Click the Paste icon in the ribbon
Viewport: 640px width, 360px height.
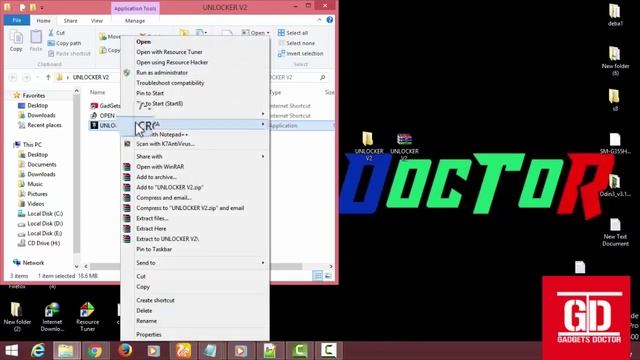point(36,41)
